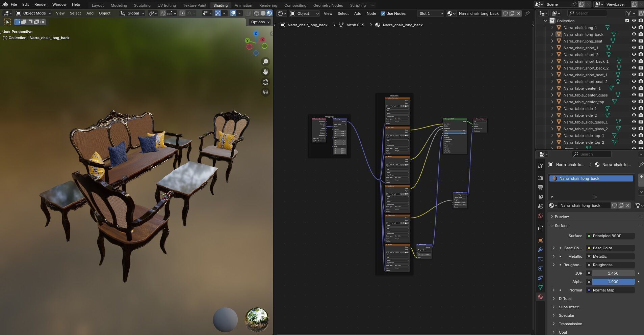Switch to the Layout workspace tab
The height and width of the screenshot is (335, 644).
pos(98,5)
